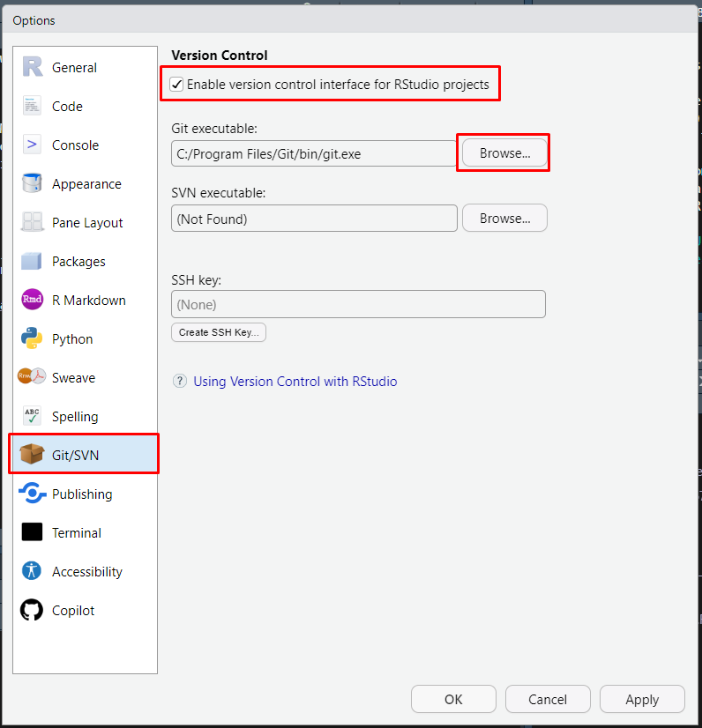Select the Pane Layout grid icon
Screen dimensions: 702x728
tap(33, 223)
